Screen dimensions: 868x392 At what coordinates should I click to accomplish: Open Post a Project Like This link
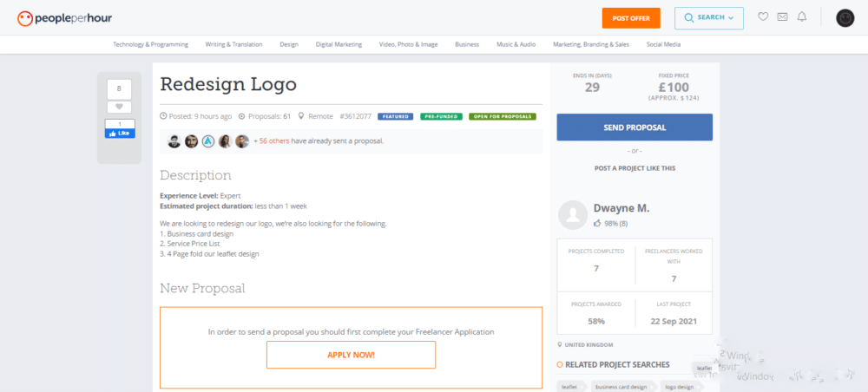pyautogui.click(x=635, y=168)
